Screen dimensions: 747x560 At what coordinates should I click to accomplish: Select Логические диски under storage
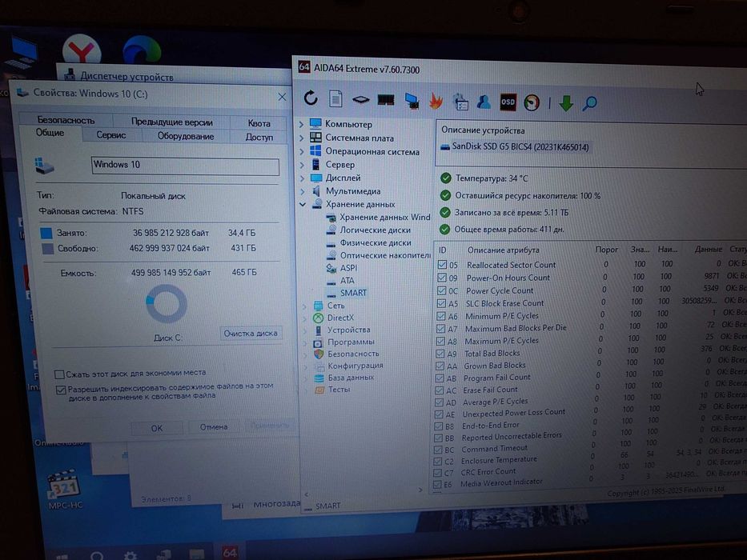pos(375,230)
